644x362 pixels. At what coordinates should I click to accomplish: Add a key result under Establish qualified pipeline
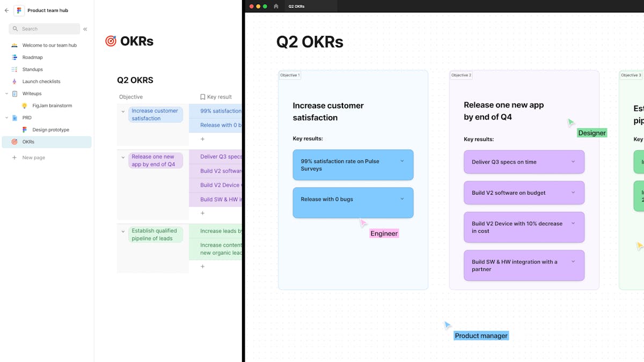202,267
